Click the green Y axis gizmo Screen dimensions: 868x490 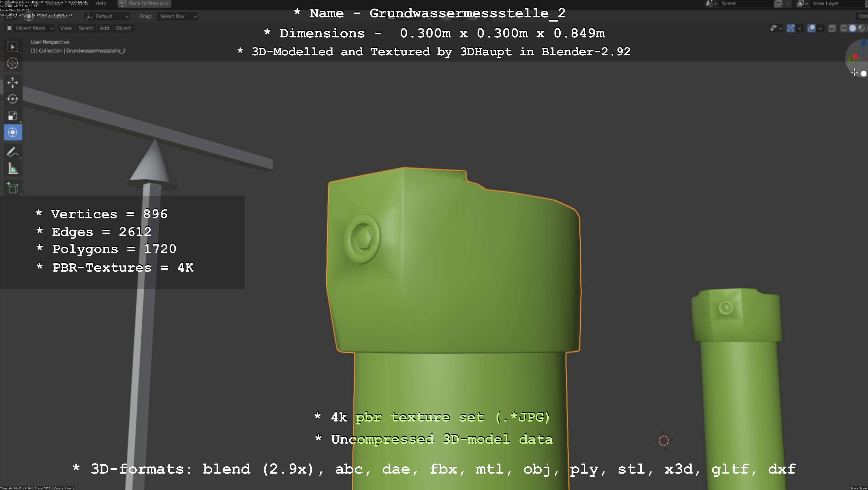click(x=851, y=60)
